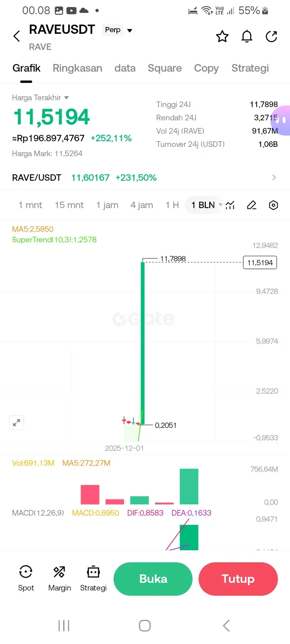The height and width of the screenshot is (644, 290).
Task: Tap the back arrow beside RAVEUSDT
Action: pos(17,36)
